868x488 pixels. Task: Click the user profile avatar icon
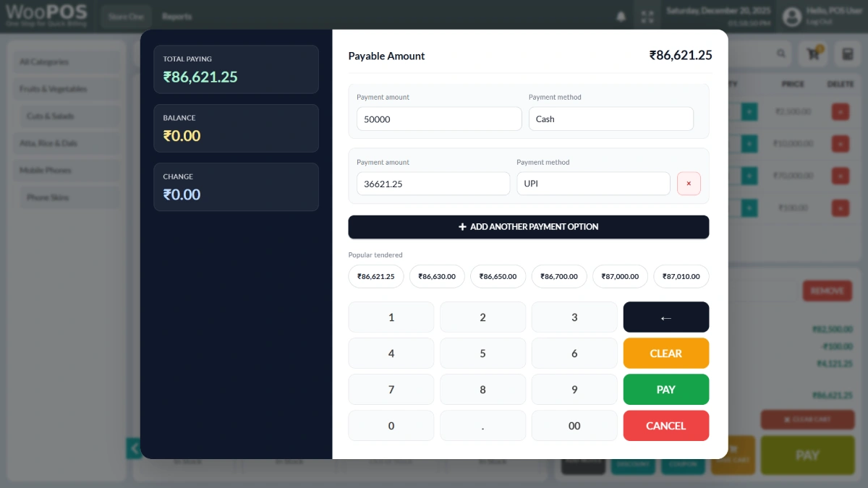pyautogui.click(x=792, y=16)
